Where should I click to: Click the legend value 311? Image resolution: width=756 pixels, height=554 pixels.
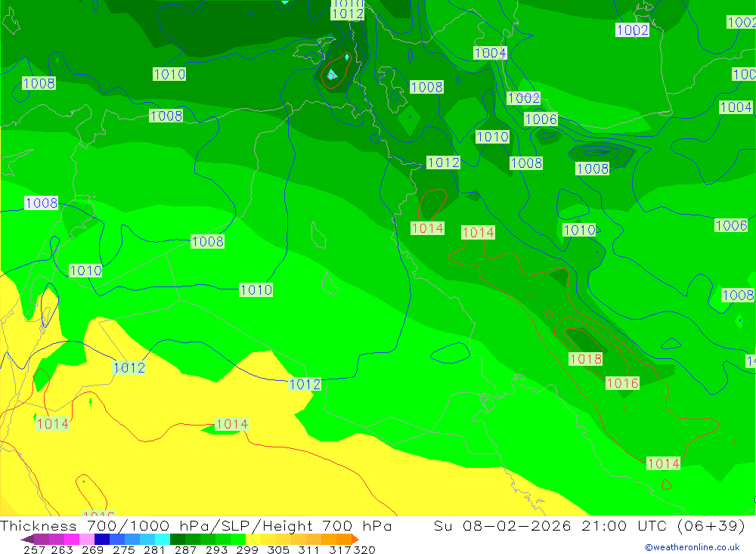[308, 549]
